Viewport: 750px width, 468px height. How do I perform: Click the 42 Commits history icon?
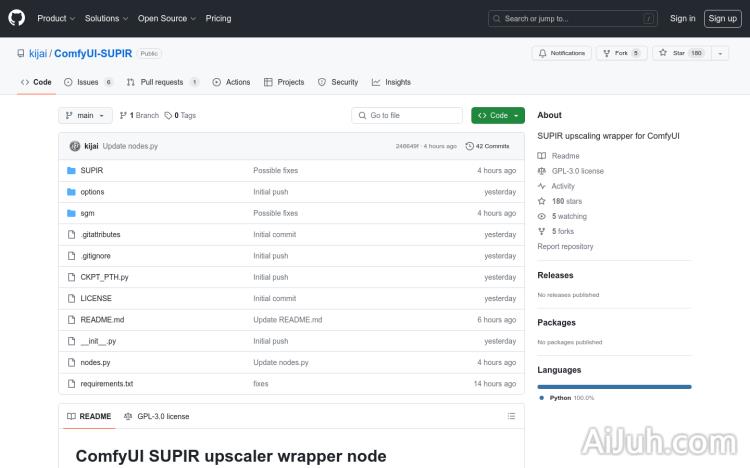point(468,146)
